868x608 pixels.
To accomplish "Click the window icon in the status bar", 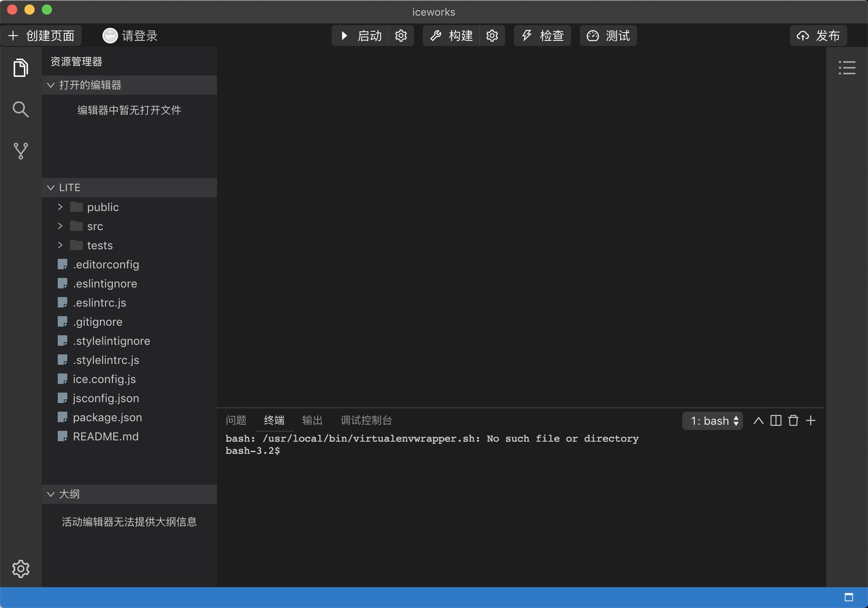I will [x=849, y=597].
